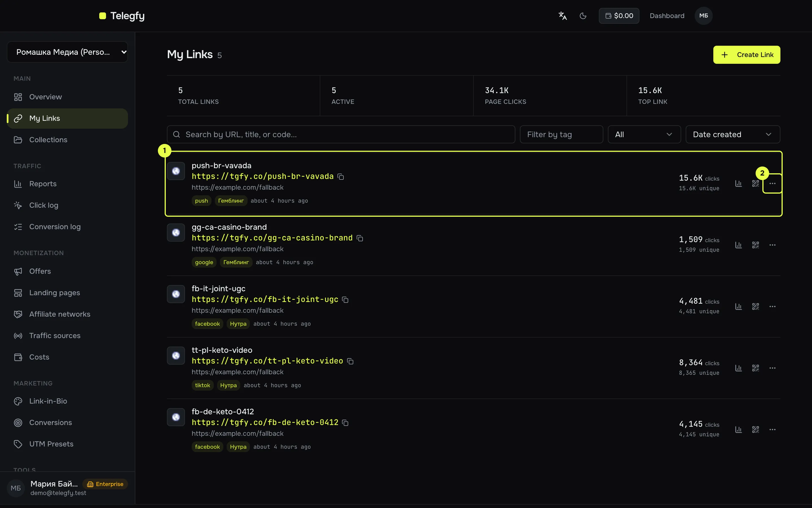Viewport: 812px width, 508px height.
Task: Open the МБ avatar menu in header
Action: (x=703, y=16)
